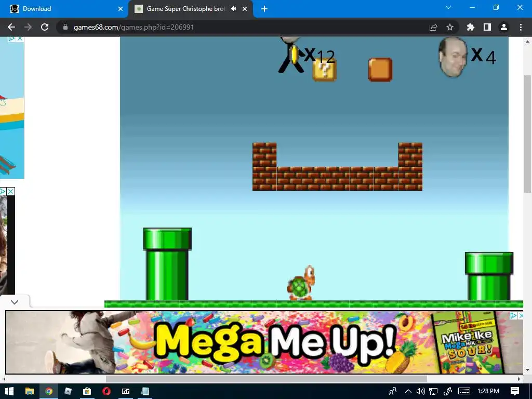Click the scroll-down arrow of page
The width and height of the screenshot is (532, 399).
pos(528,369)
